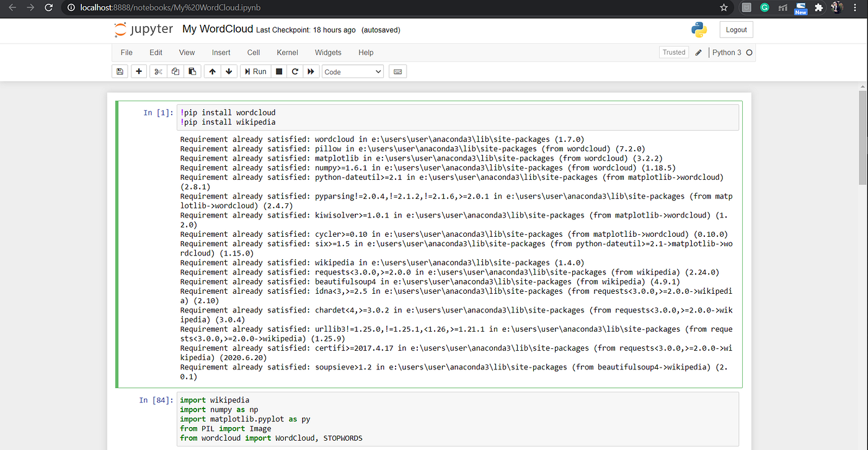Image resolution: width=868 pixels, height=450 pixels.
Task: Click the In [84] cell prompt
Action: (156, 400)
